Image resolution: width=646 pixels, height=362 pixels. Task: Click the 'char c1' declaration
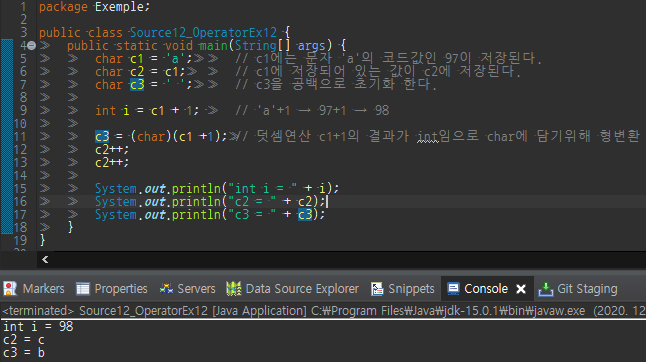coord(144,58)
